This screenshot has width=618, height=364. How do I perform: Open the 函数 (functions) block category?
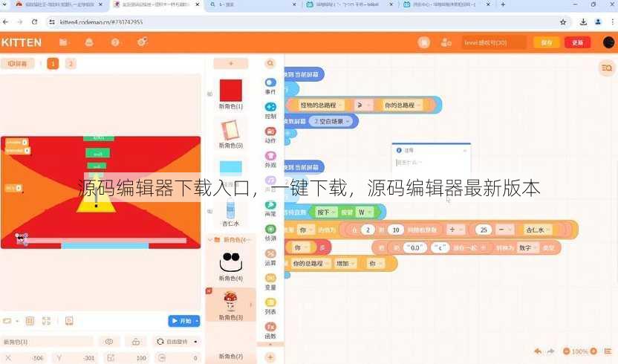pyautogui.click(x=270, y=331)
